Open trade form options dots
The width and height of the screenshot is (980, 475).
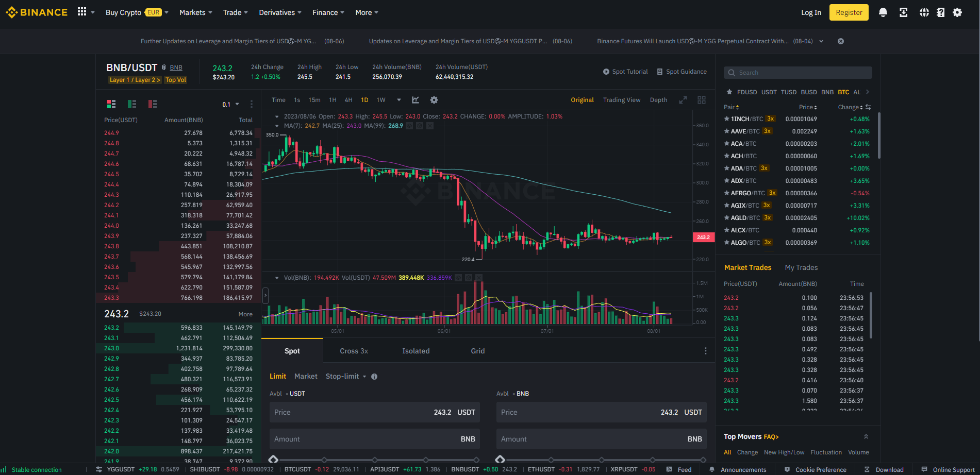pyautogui.click(x=706, y=351)
